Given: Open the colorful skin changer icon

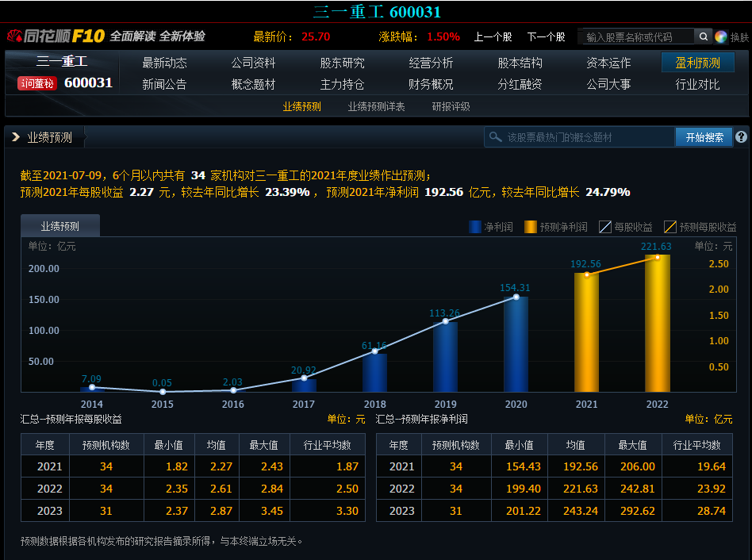Looking at the screenshot, I should coord(720,37).
